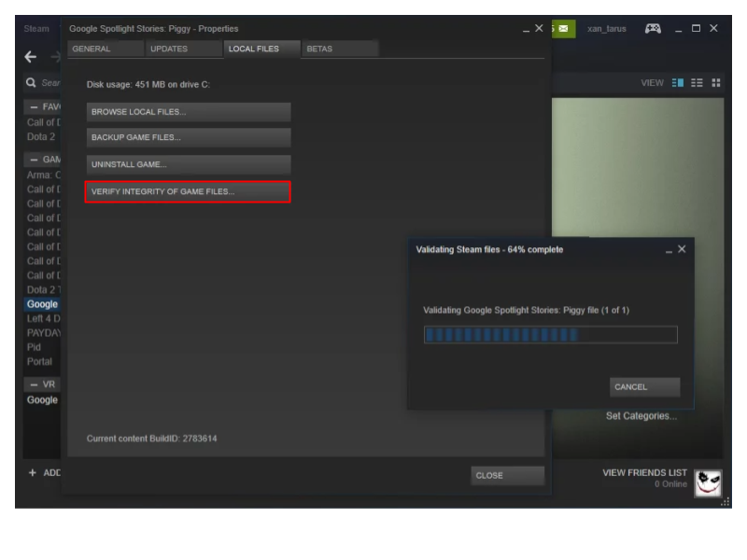The height and width of the screenshot is (560, 747).
Task: Switch to detail view layout icon
Action: click(678, 83)
